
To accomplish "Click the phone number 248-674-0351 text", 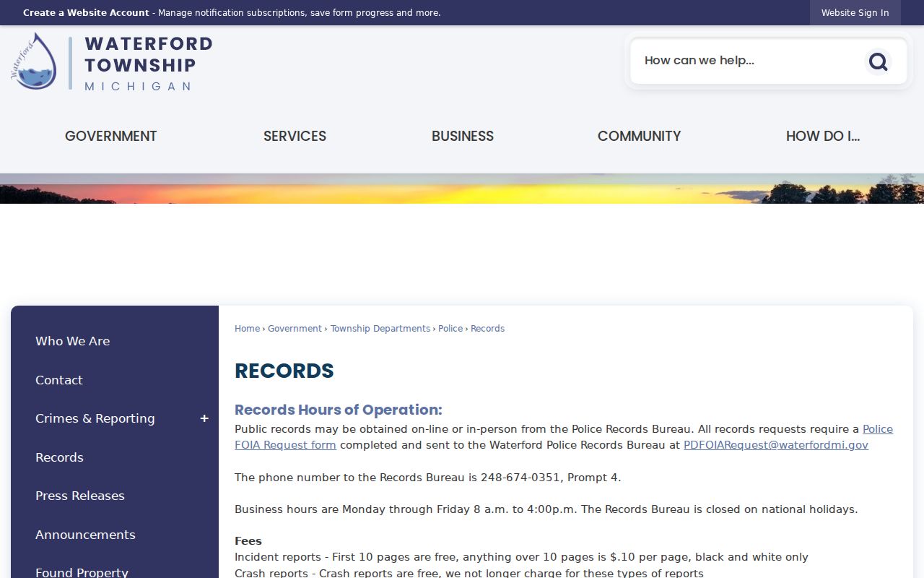I will pos(520,478).
